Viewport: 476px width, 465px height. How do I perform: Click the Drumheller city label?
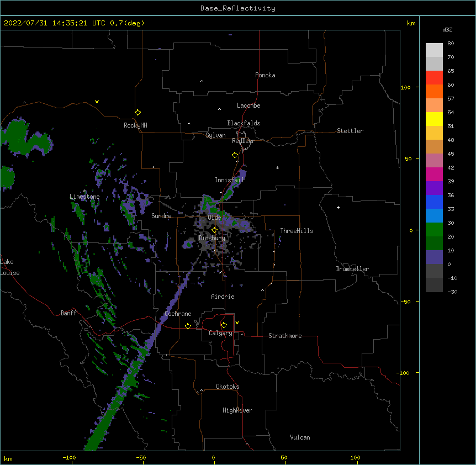pos(352,269)
